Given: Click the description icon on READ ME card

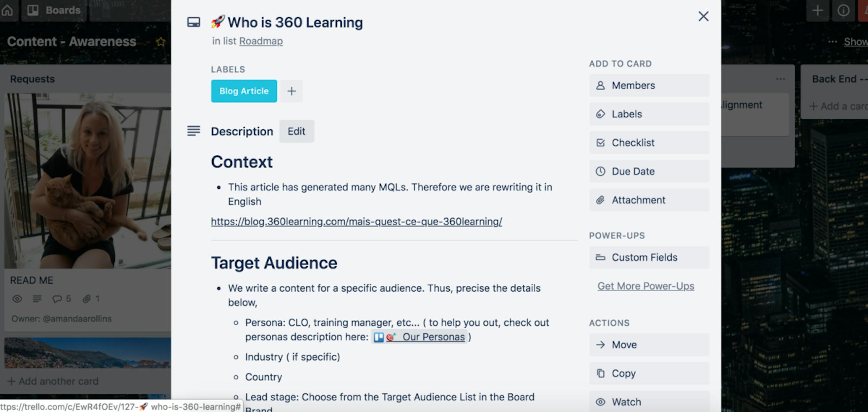Looking at the screenshot, I should [x=37, y=299].
